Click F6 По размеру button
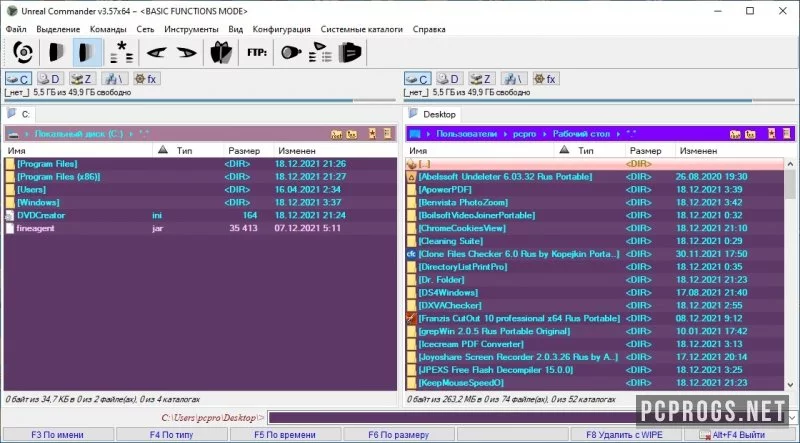This screenshot has height=443, width=800. coord(398,435)
